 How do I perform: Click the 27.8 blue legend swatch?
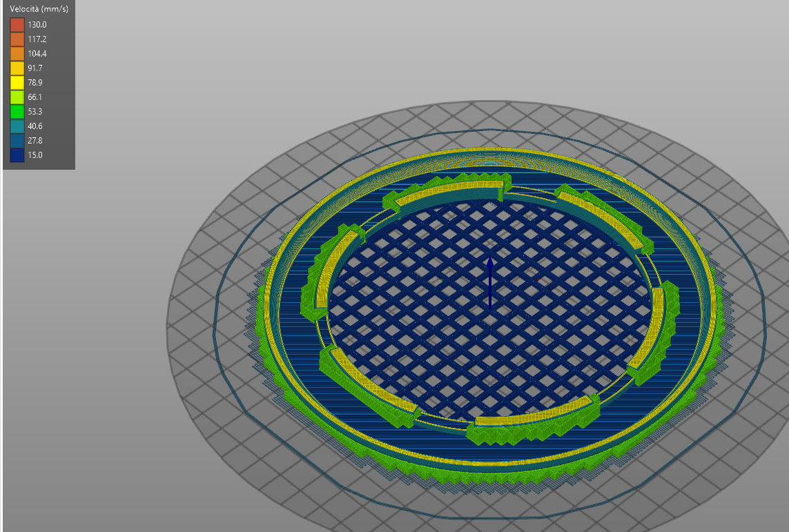[17, 141]
